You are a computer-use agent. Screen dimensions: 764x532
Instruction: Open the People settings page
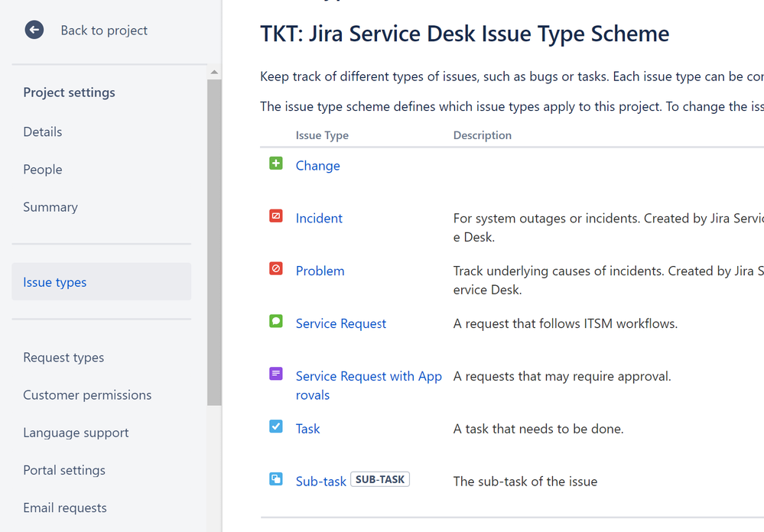click(43, 170)
